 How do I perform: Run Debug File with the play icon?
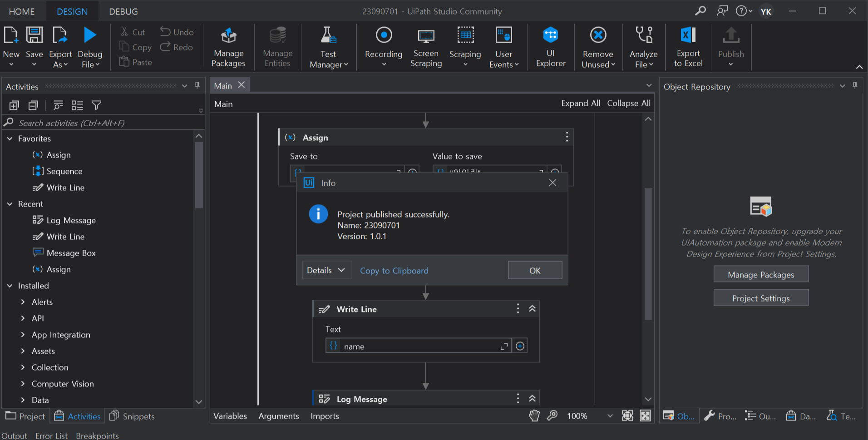pyautogui.click(x=90, y=35)
